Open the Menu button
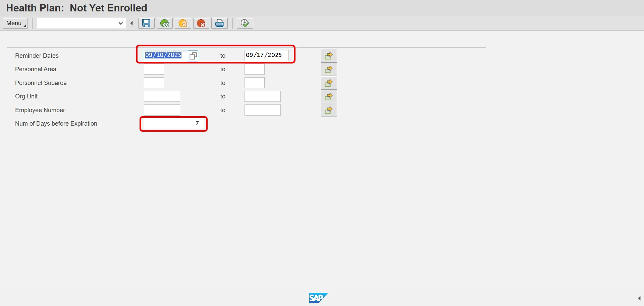 tap(15, 23)
